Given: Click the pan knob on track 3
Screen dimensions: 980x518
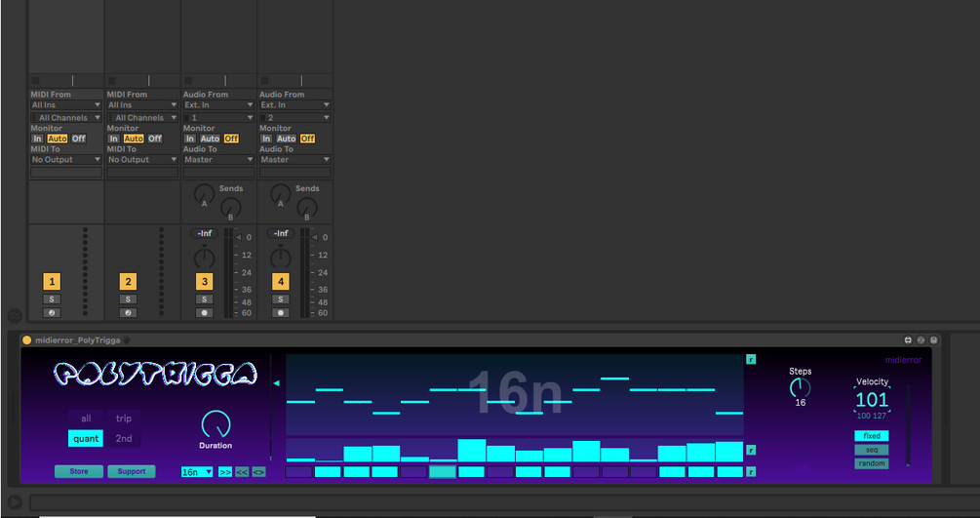Looking at the screenshot, I should [205, 258].
